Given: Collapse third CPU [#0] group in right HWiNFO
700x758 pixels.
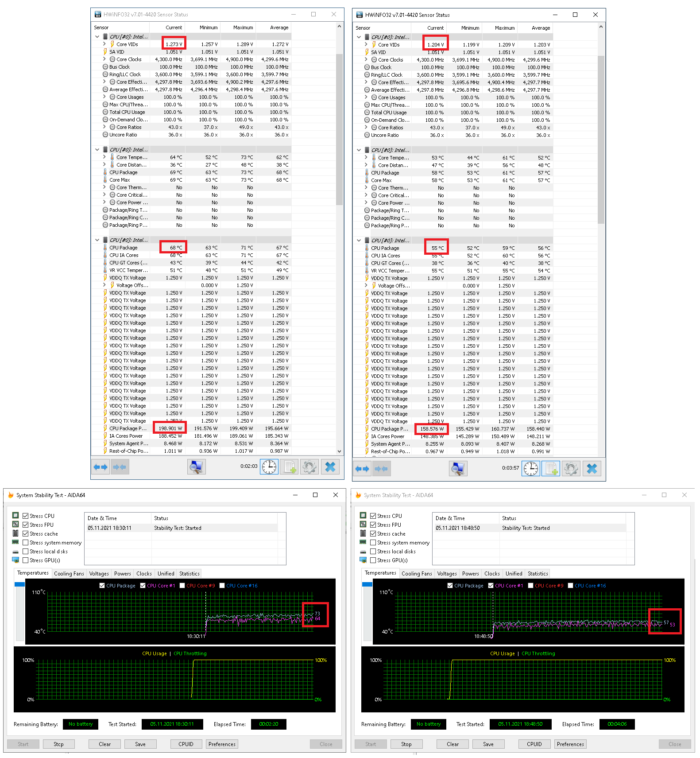Looking at the screenshot, I should (x=359, y=241).
